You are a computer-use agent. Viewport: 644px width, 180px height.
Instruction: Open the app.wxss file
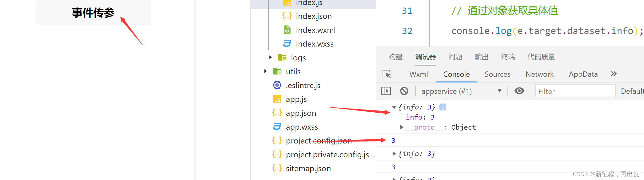pyautogui.click(x=302, y=127)
